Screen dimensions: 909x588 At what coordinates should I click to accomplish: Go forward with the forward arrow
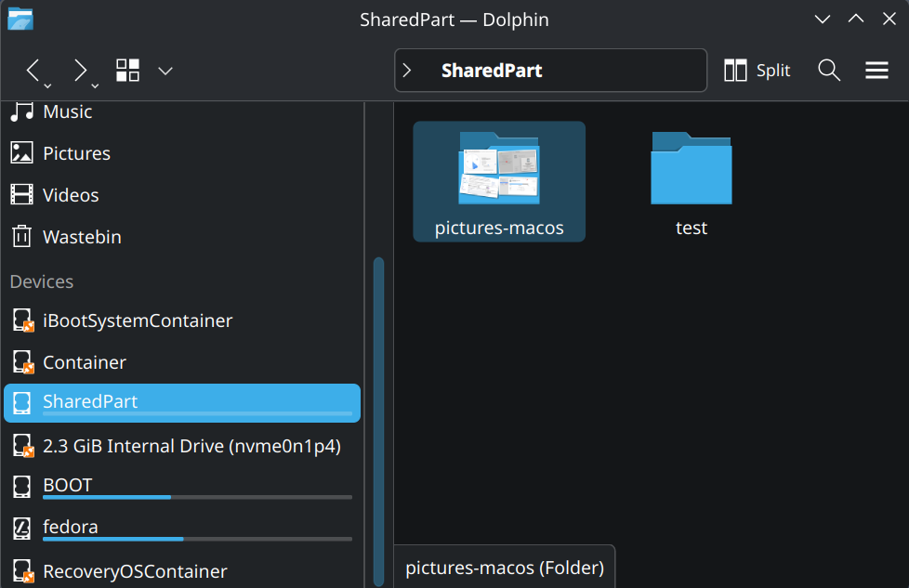(80, 70)
